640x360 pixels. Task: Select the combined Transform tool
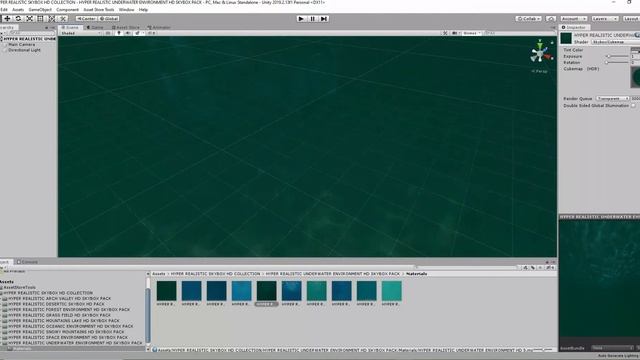click(x=51, y=18)
